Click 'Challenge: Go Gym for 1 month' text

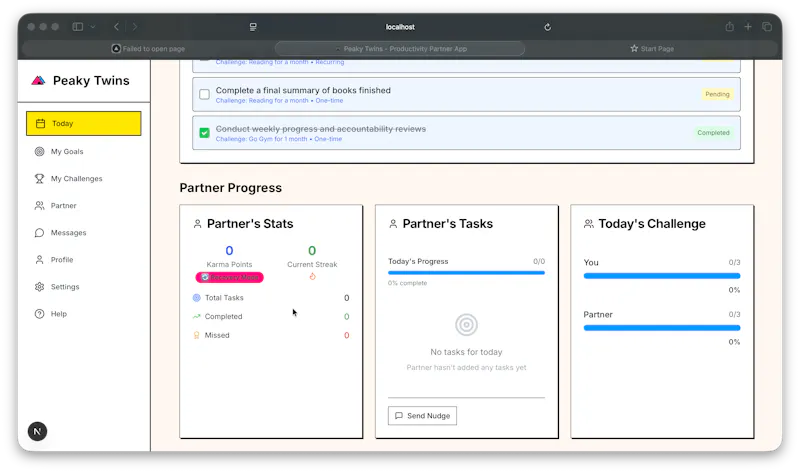tap(261, 139)
